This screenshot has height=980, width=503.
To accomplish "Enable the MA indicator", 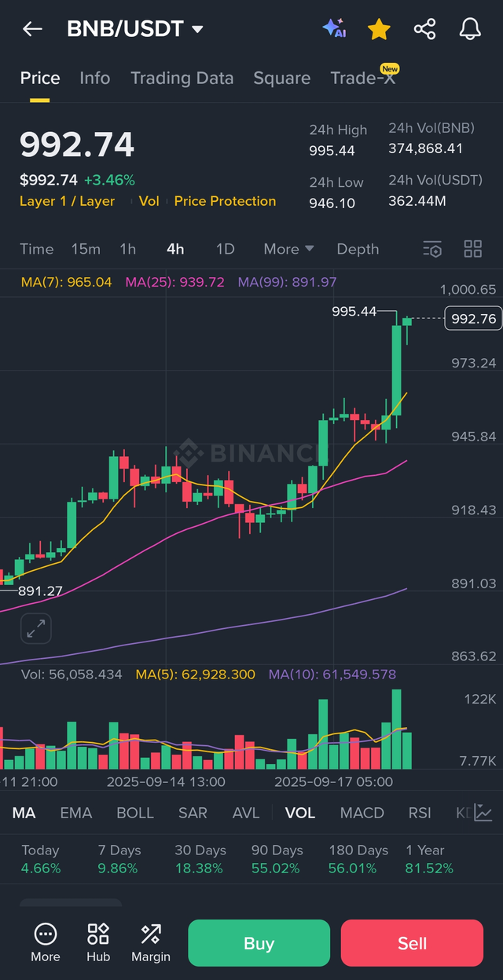I will click(24, 813).
